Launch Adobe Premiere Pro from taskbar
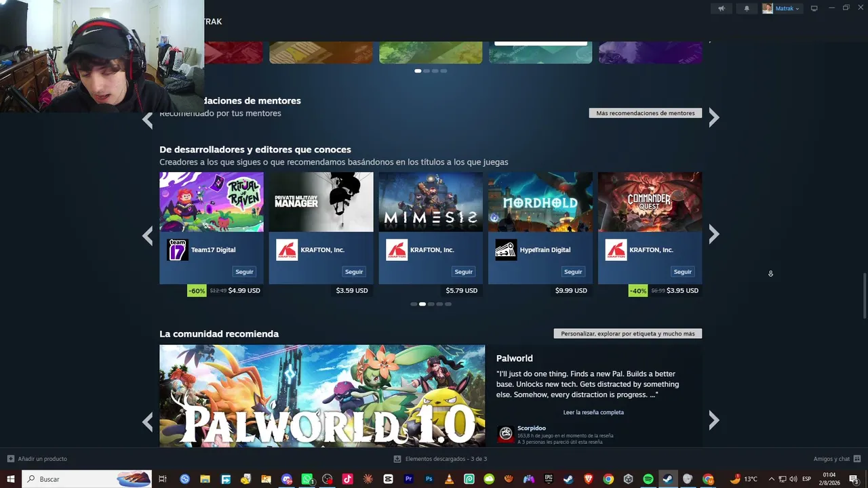Screen dimensions: 868x488 point(409,479)
